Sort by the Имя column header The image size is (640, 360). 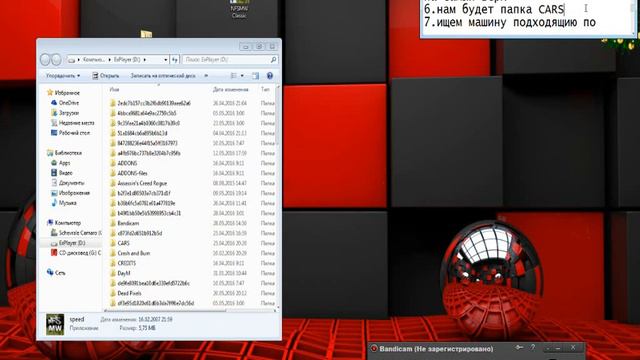(114, 89)
